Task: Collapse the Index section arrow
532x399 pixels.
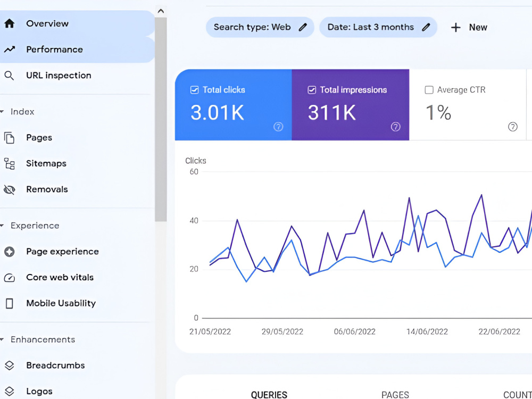Action: pos(2,112)
